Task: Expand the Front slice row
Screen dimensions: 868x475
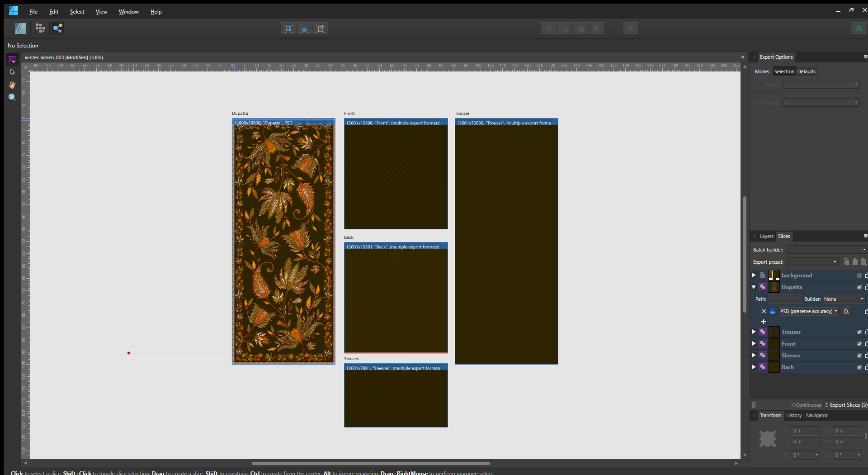Action: point(754,343)
